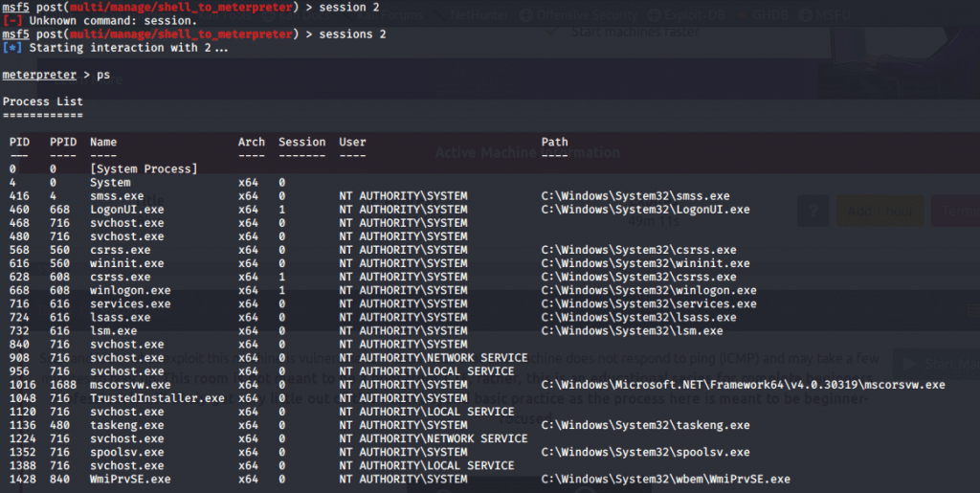The image size is (980, 493).
Task: Click the Session column header
Action: [x=301, y=142]
